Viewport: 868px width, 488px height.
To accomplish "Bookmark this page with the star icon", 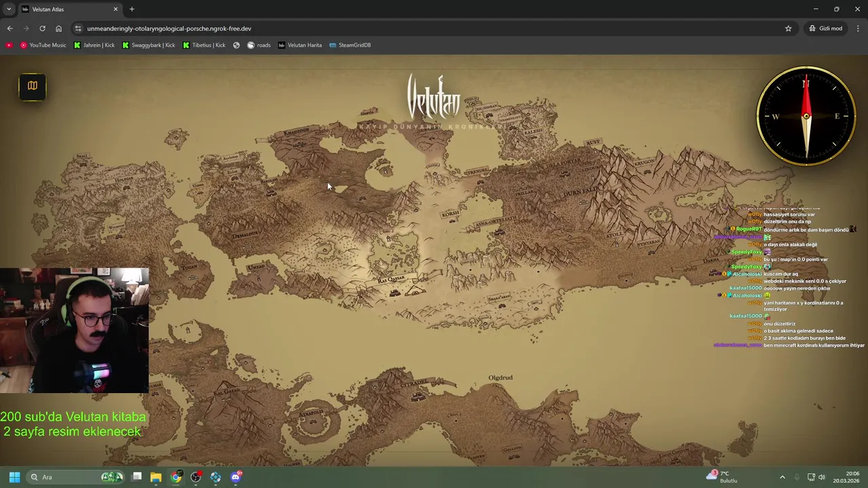I will (788, 28).
